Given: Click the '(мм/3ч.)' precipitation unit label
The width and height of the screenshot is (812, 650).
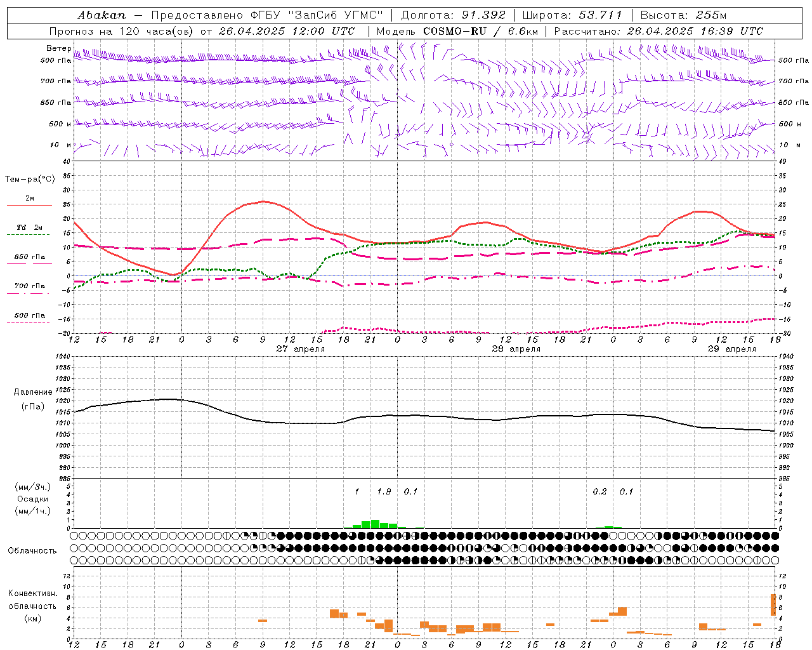Looking at the screenshot, I should 32,487.
